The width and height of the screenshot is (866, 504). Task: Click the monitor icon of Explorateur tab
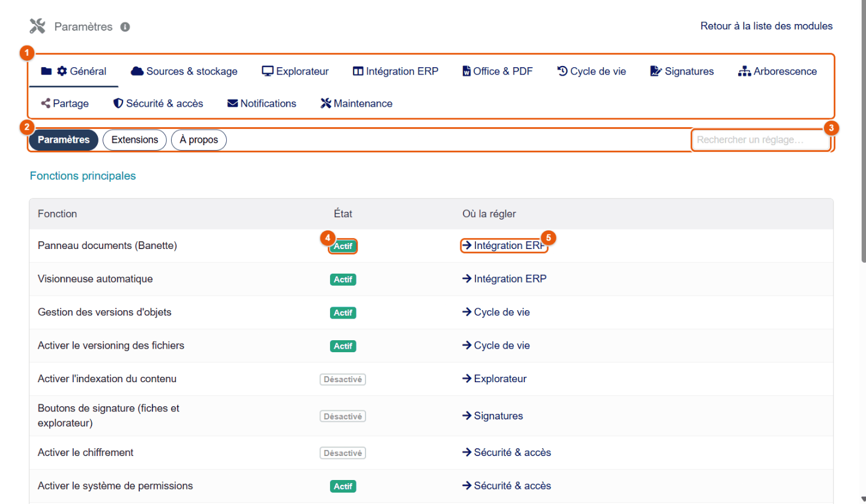[x=268, y=71]
